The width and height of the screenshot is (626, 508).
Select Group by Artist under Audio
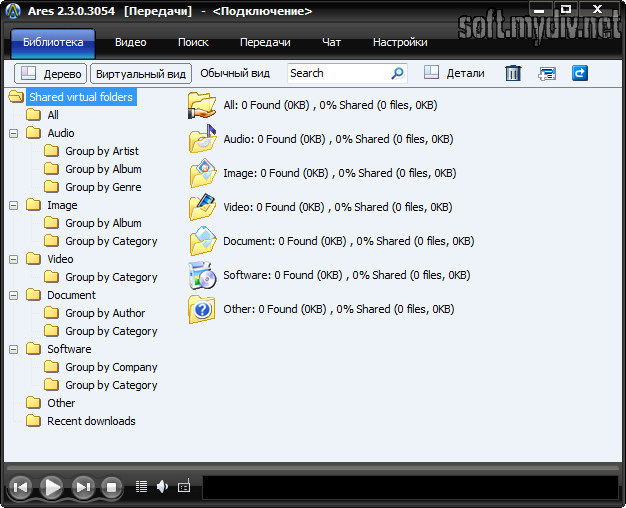tap(102, 151)
